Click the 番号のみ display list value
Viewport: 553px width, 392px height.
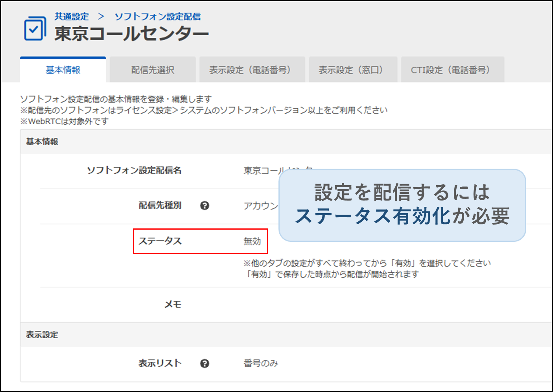click(x=261, y=363)
